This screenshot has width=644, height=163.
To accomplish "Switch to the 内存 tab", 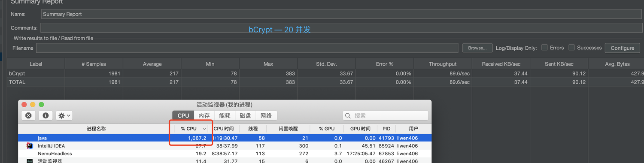I will pyautogui.click(x=204, y=115).
